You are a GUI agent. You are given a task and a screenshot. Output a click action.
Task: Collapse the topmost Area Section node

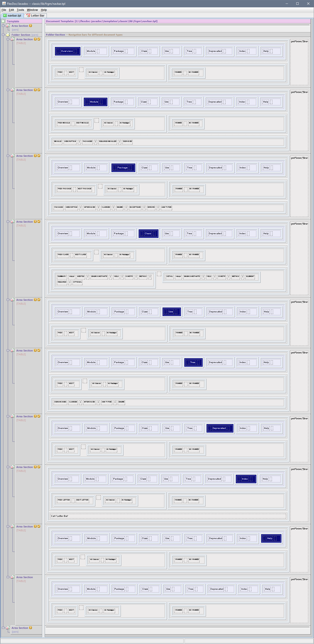[3, 26]
